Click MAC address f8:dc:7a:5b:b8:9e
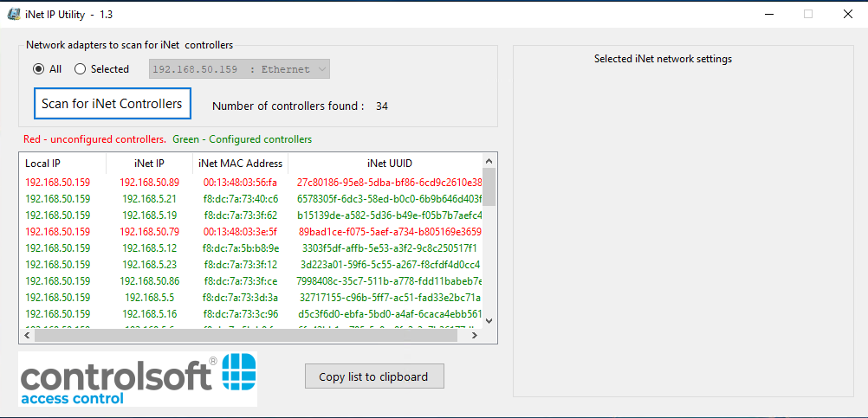The width and height of the screenshot is (868, 418). 241,248
